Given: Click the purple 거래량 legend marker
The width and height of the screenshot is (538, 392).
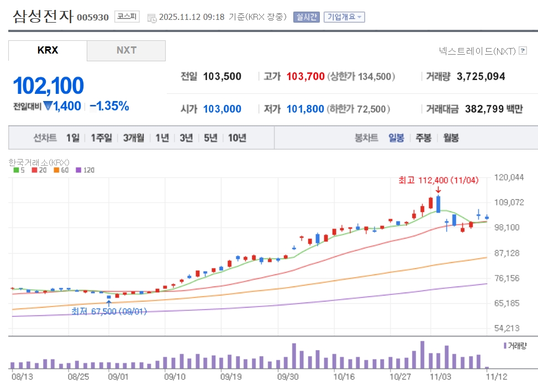Looking at the screenshot, I should [504, 345].
